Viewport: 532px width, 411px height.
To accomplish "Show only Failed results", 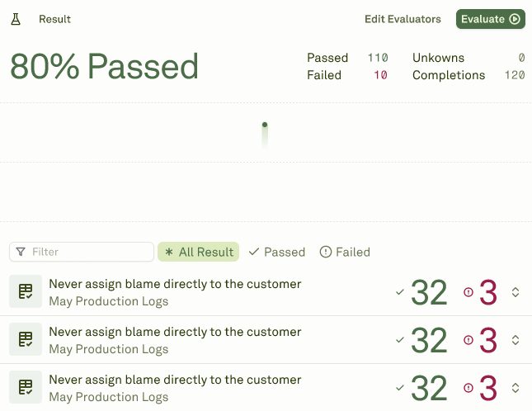I will (345, 252).
